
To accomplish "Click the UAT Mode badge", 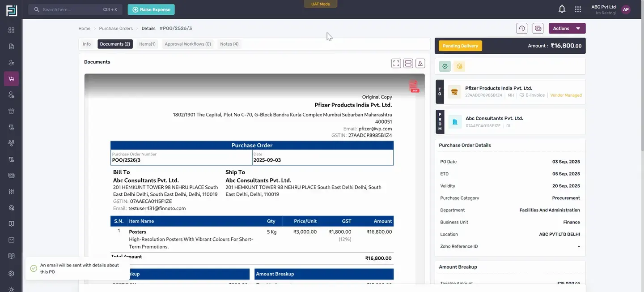I will coord(321,4).
